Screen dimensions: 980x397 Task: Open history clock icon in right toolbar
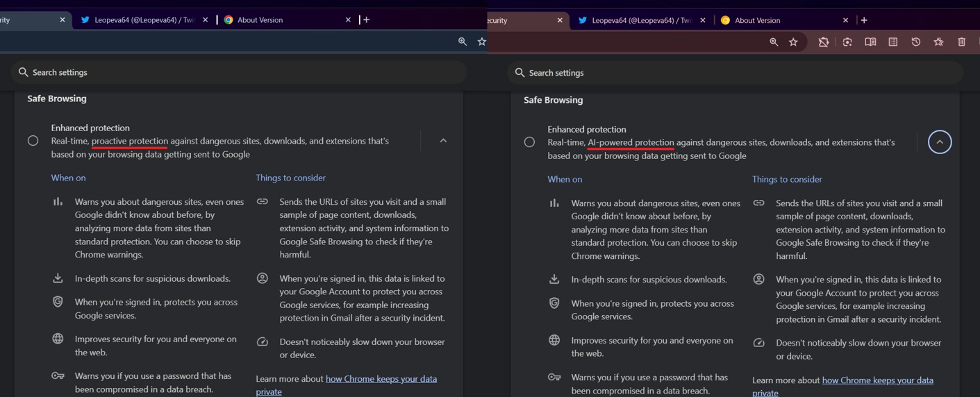(916, 42)
